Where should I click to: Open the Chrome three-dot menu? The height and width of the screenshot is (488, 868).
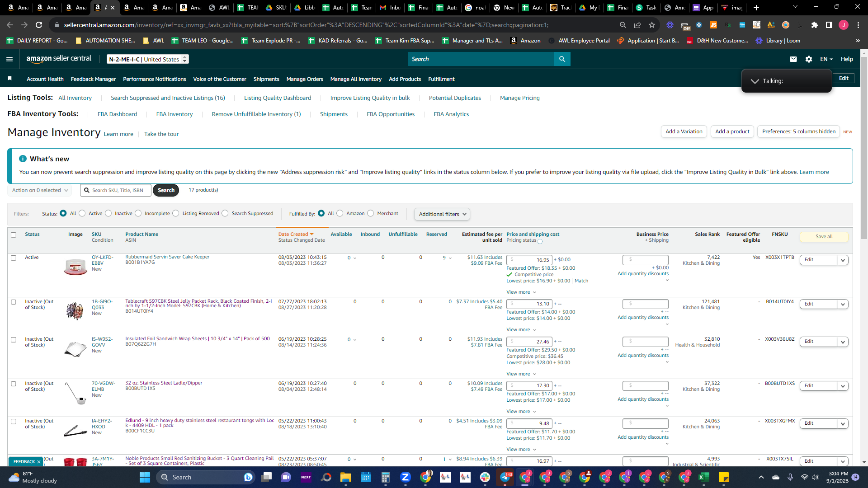[858, 25]
